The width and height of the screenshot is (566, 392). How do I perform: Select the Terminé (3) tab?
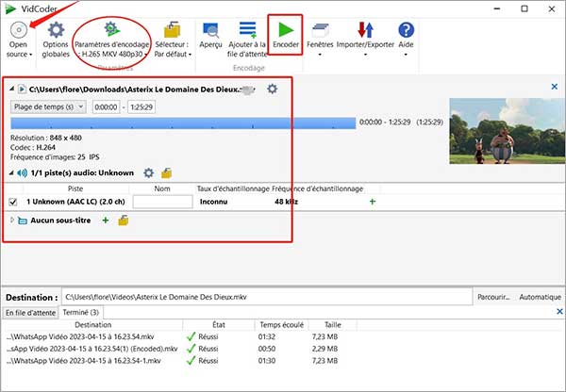[80, 312]
